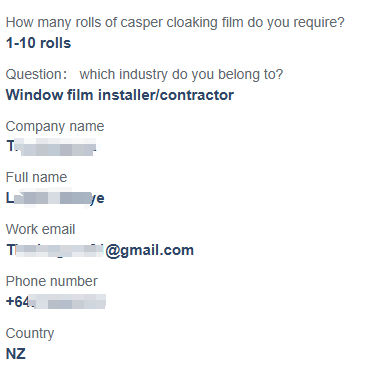Select Window film installer/contractor answer
Screen dimensions: 369x374
click(x=120, y=95)
